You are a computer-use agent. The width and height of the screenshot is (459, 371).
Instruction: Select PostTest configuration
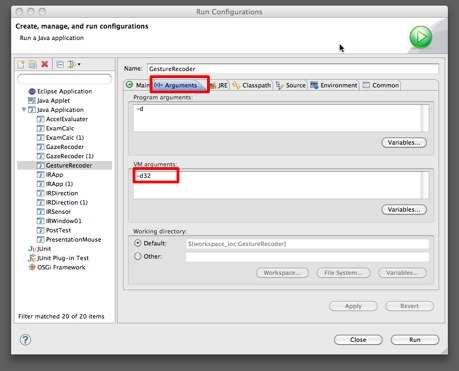(x=58, y=230)
